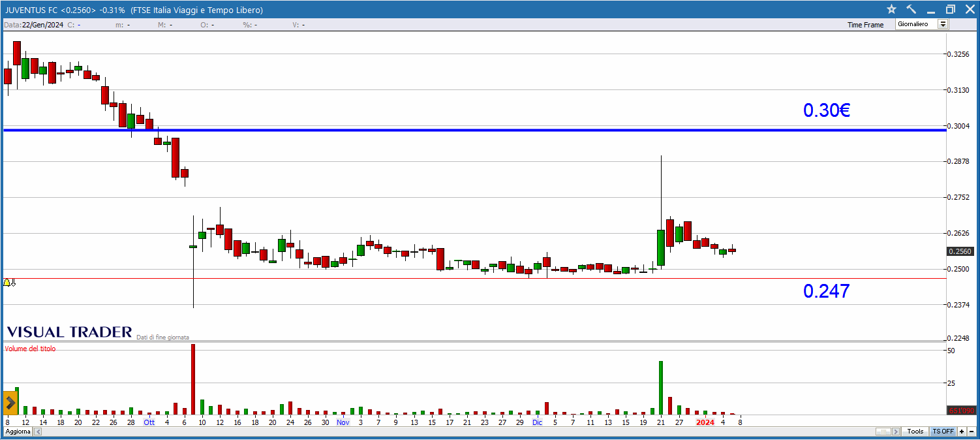Click the yellow alert bell on the red line
The width and height of the screenshot is (980, 440).
tap(7, 282)
